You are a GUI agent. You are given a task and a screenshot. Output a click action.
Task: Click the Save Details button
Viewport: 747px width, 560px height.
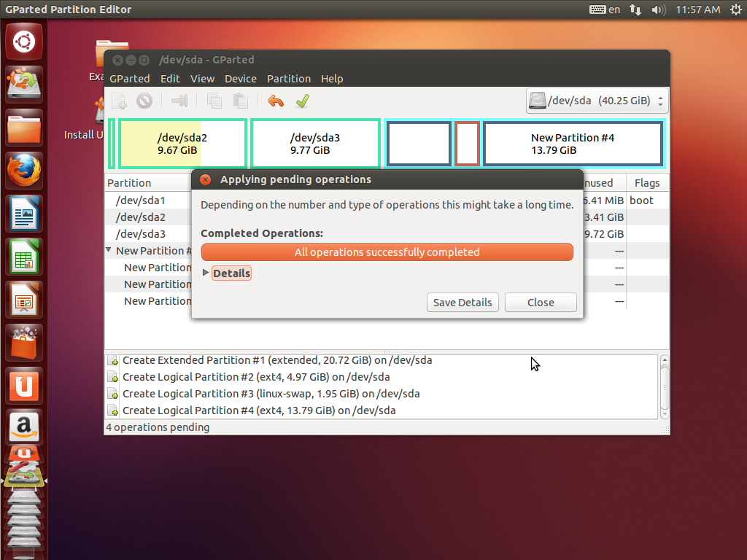tap(462, 303)
